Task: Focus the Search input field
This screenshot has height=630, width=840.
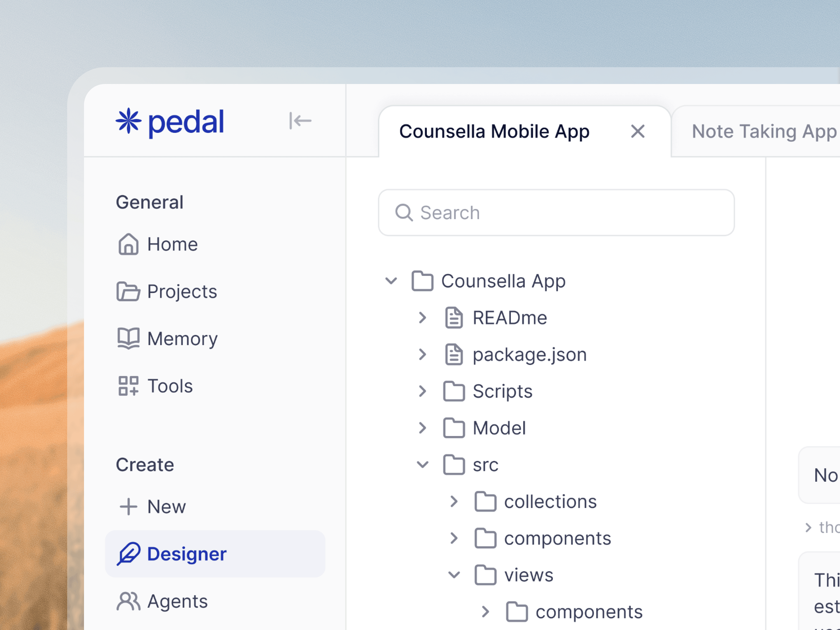Action: pyautogui.click(x=556, y=213)
